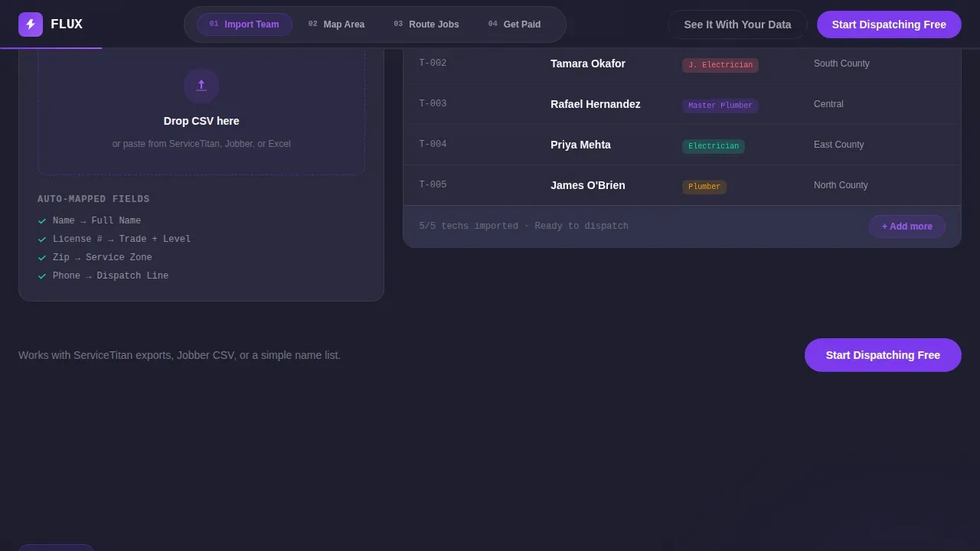Click the Electrician badge on Priya Mehta
The width and height of the screenshot is (980, 551).
click(714, 146)
